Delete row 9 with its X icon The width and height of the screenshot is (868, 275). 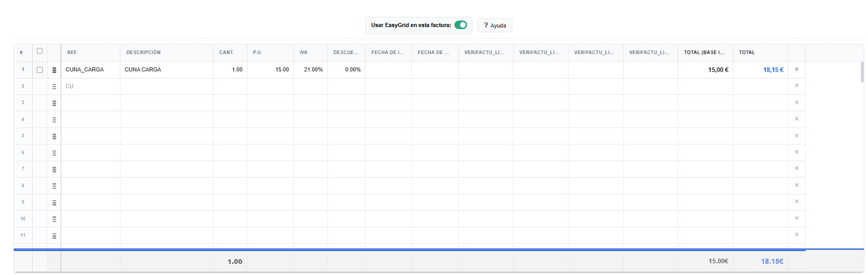(797, 202)
